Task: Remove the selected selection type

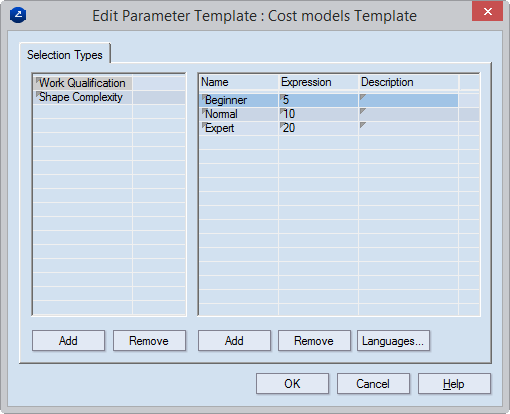Action: coord(149,341)
